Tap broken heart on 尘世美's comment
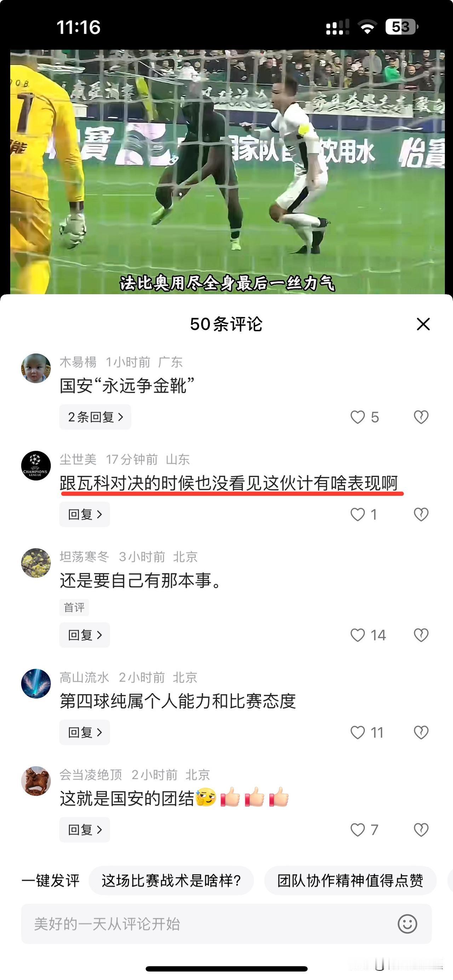This screenshot has width=453, height=980. click(x=421, y=514)
